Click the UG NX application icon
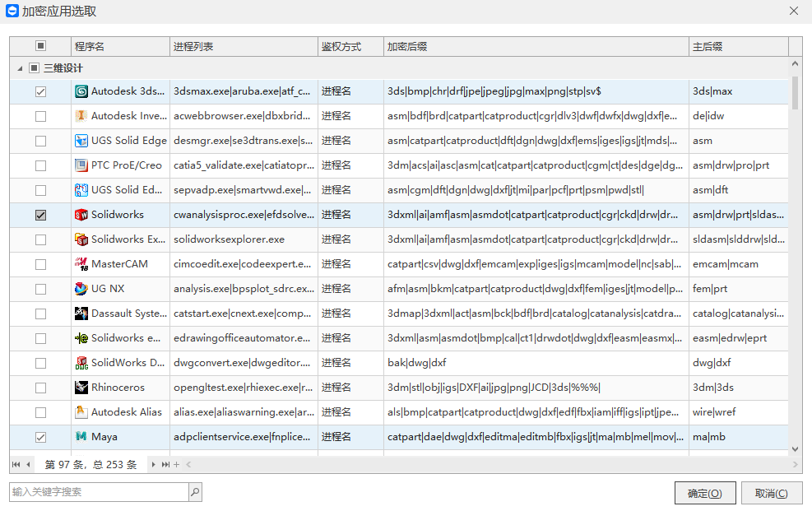Screen dimensions: 812x511 point(81,289)
